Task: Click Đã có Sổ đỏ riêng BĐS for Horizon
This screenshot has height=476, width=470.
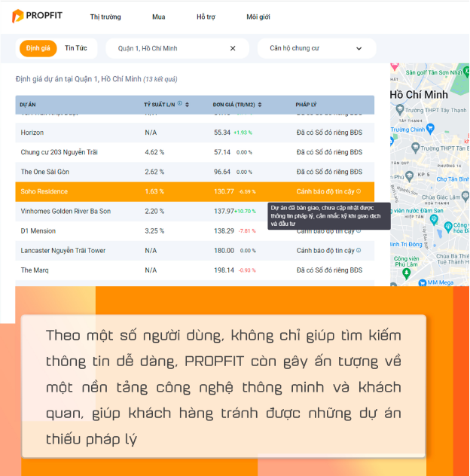Action: click(329, 133)
